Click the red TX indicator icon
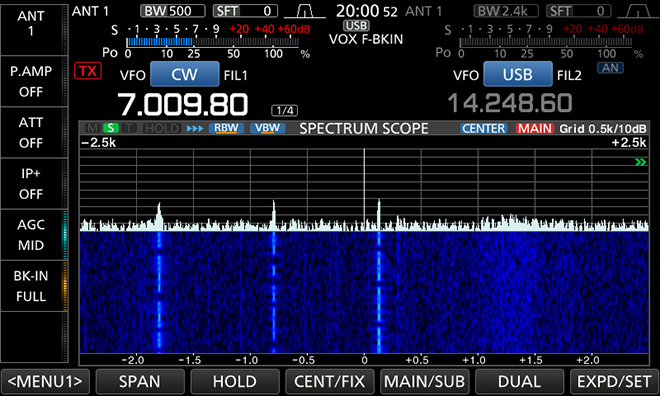660x396 pixels. point(88,71)
